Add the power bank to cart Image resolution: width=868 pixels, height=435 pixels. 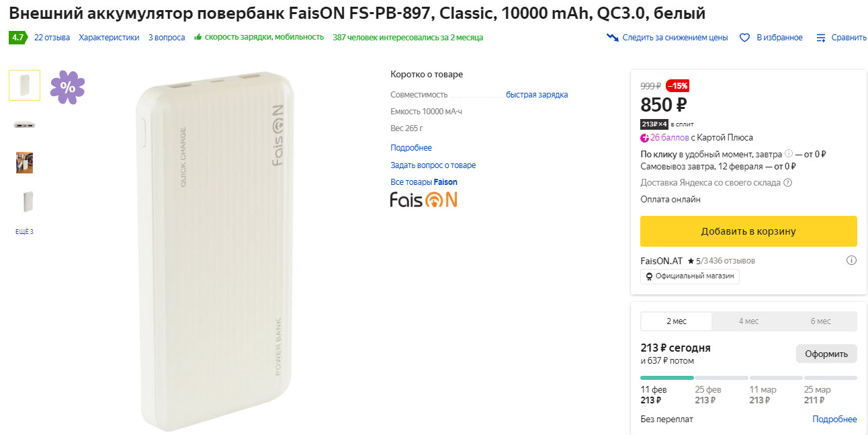click(748, 231)
